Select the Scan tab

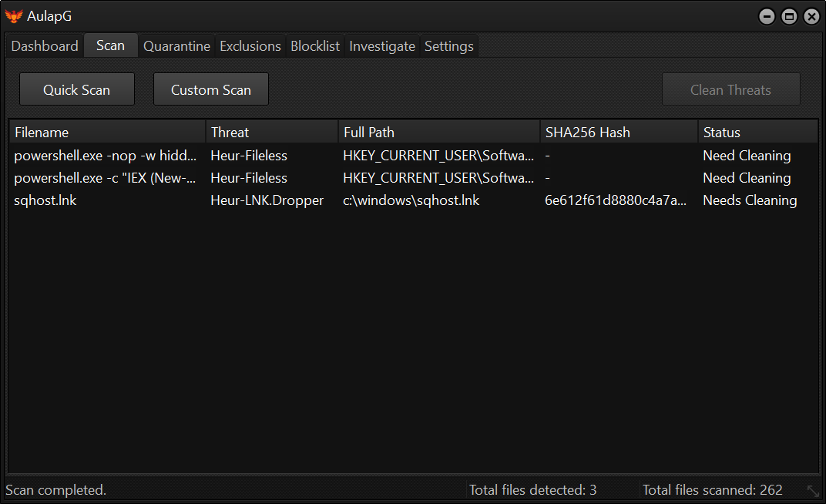(111, 45)
